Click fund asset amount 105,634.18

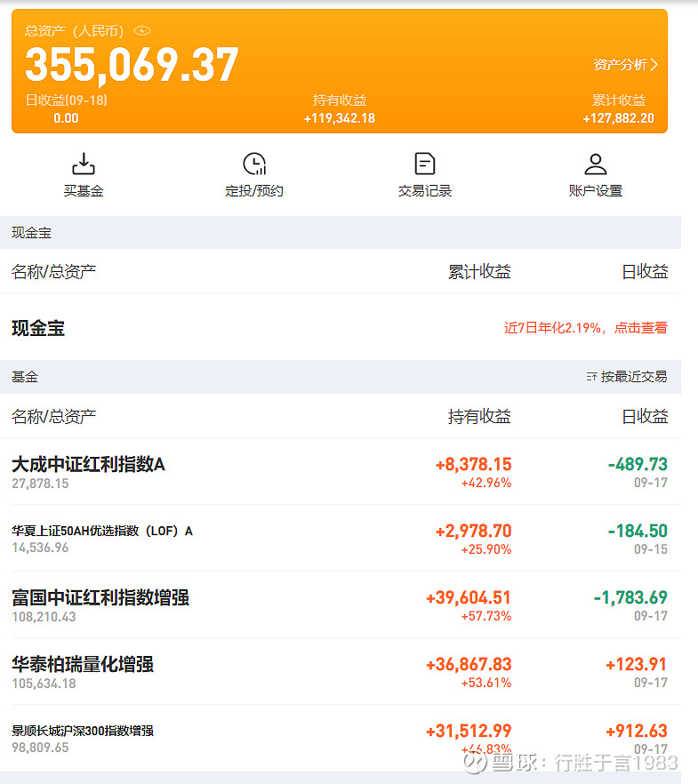44,684
